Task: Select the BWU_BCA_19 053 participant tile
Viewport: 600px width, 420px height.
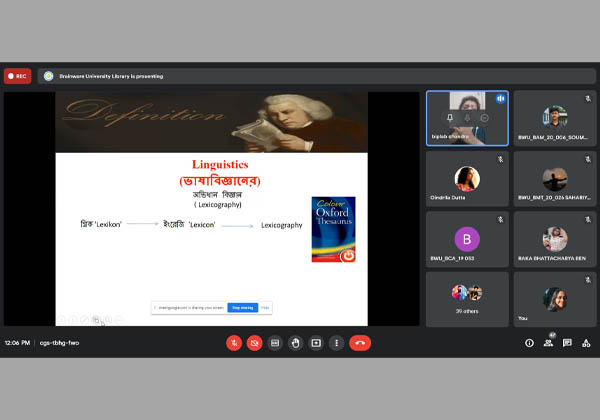Action: [467, 239]
